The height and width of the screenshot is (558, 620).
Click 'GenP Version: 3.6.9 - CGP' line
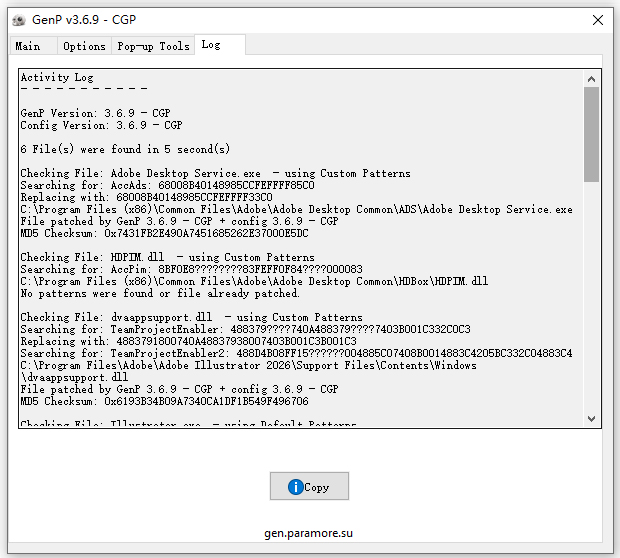point(95,113)
